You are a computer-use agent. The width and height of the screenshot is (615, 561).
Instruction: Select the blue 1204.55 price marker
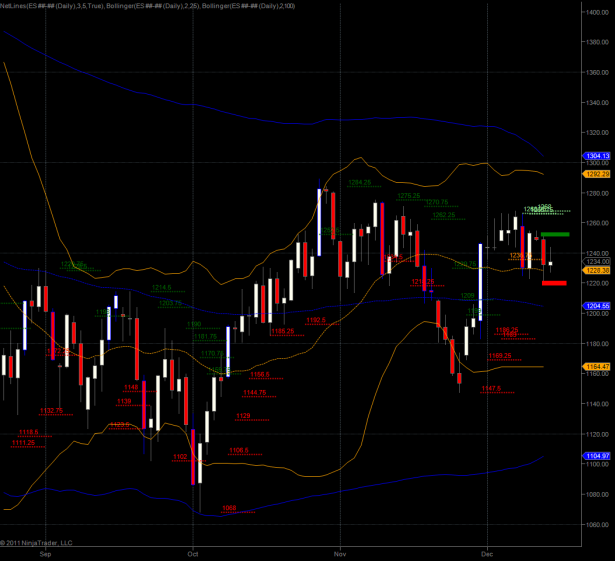(597, 306)
